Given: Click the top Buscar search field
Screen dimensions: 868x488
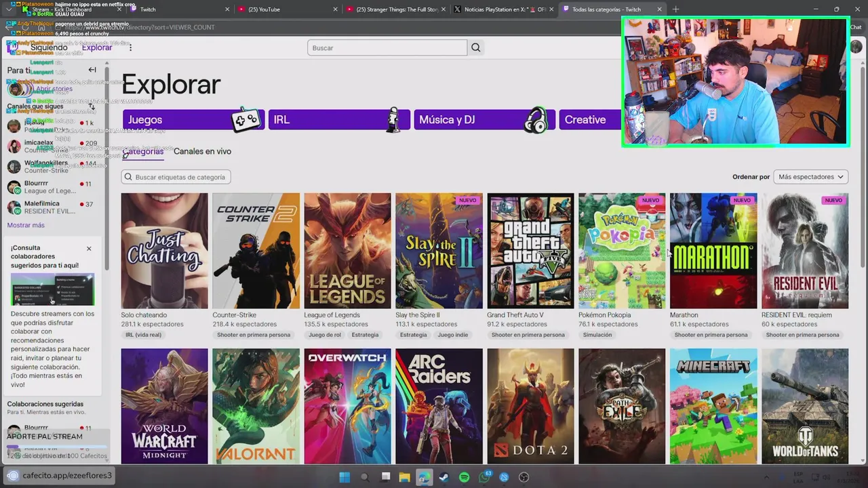Looking at the screenshot, I should click(x=387, y=47).
